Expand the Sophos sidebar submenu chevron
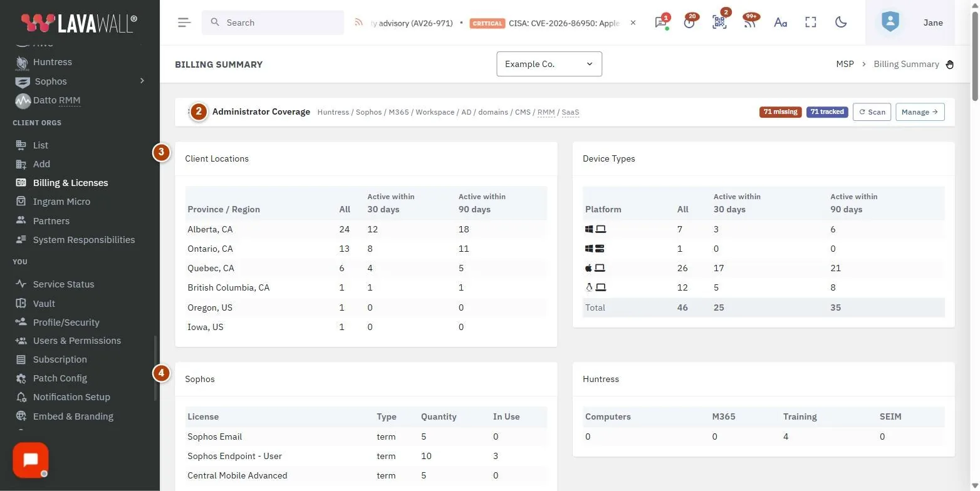The width and height of the screenshot is (980, 491). point(142,81)
